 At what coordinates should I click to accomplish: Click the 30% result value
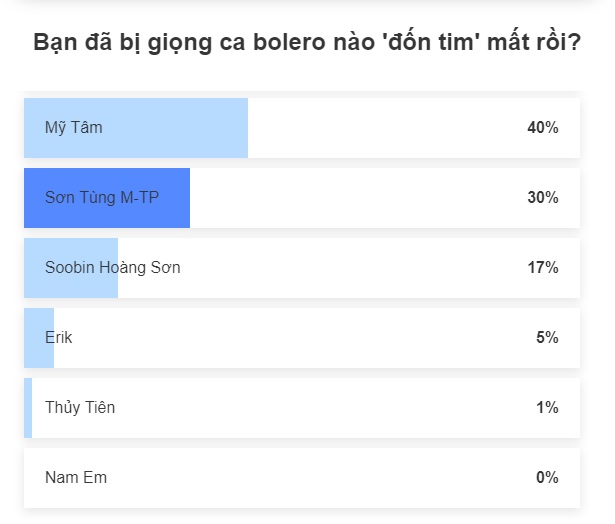(542, 198)
